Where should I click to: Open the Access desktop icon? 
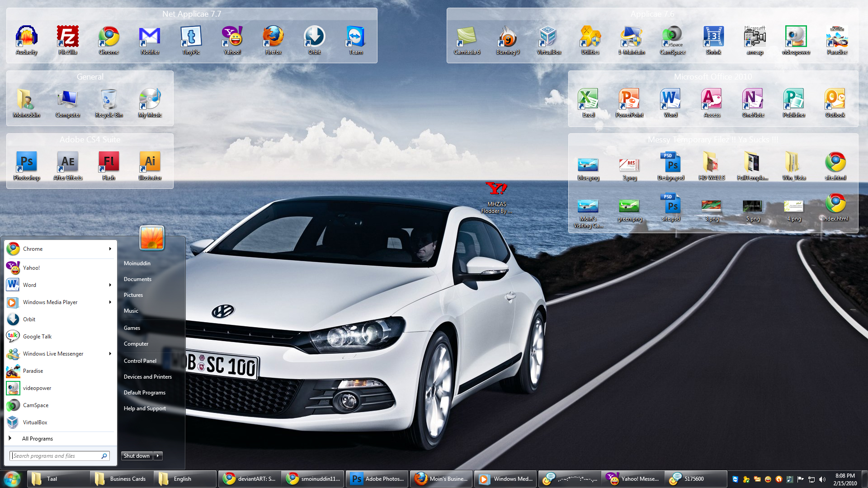click(712, 103)
